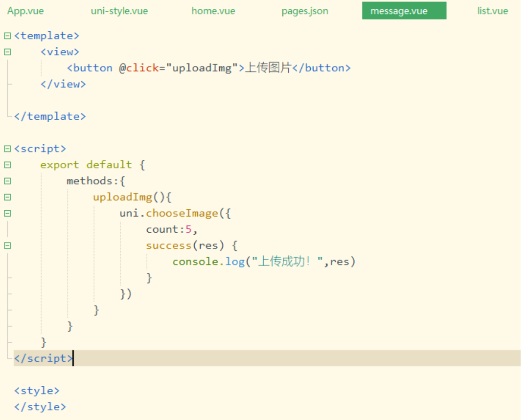
Task: Click the export default keywords
Action: click(x=86, y=164)
